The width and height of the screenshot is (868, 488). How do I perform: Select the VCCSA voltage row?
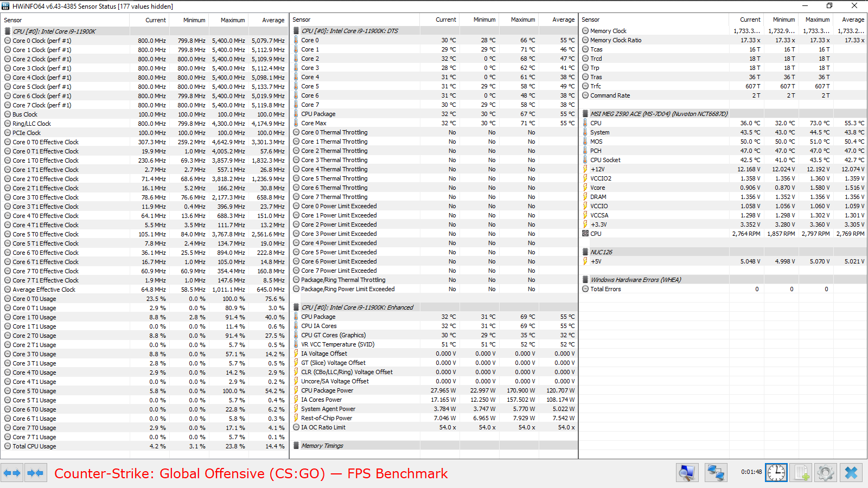click(723, 215)
